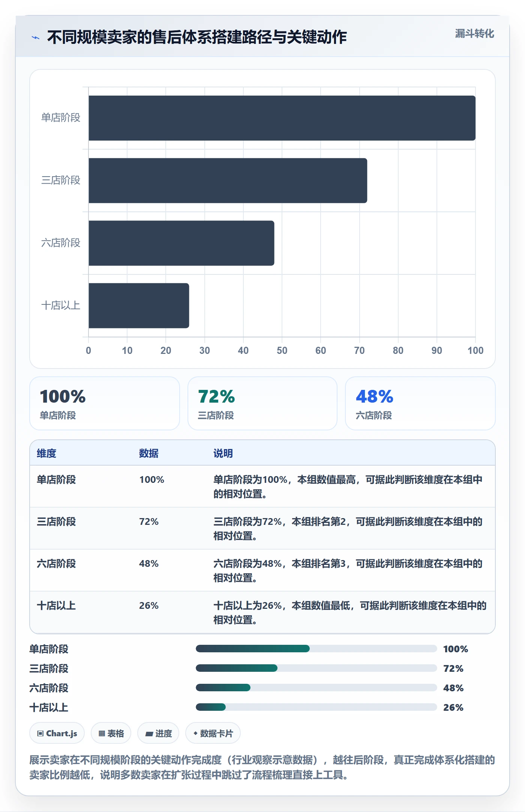
Task: Click the bar icon in 进度 tag
Action: point(149,734)
